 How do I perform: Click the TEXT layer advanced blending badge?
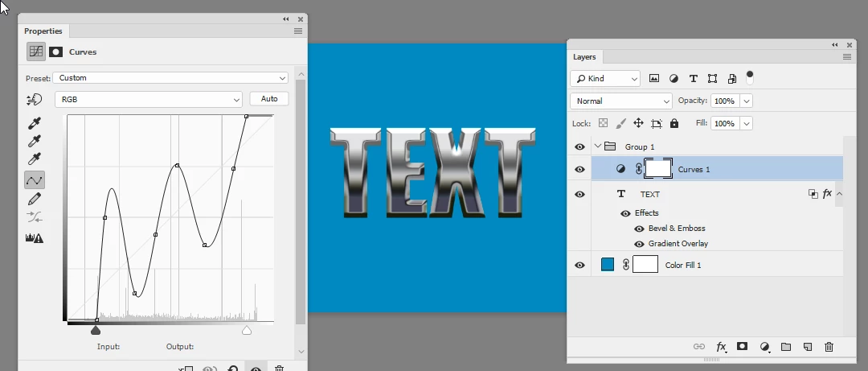click(x=813, y=193)
